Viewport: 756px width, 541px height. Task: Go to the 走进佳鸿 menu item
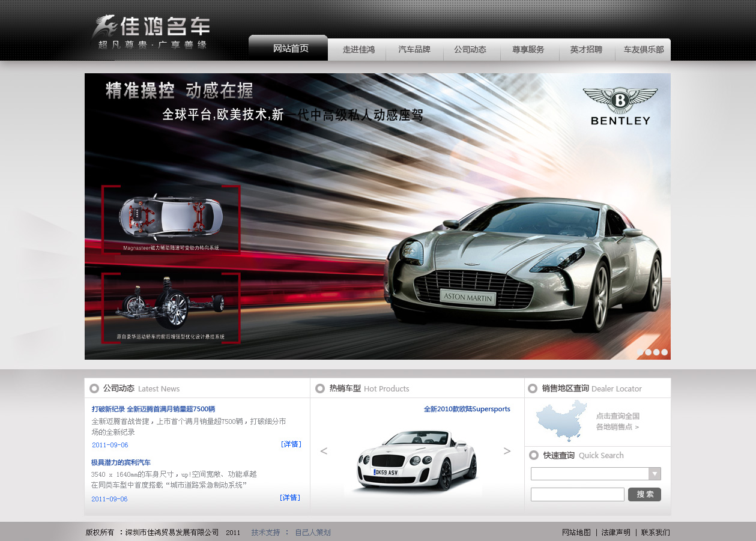click(x=358, y=50)
